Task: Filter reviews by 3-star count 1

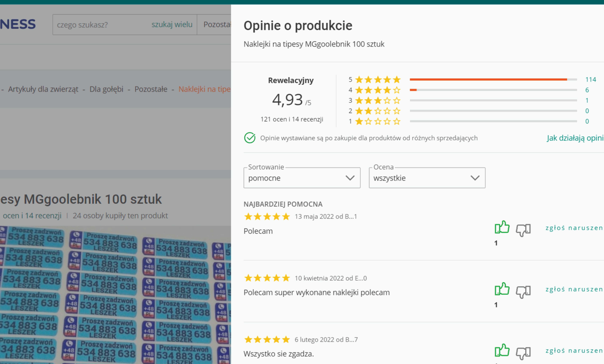Action: pyautogui.click(x=587, y=100)
